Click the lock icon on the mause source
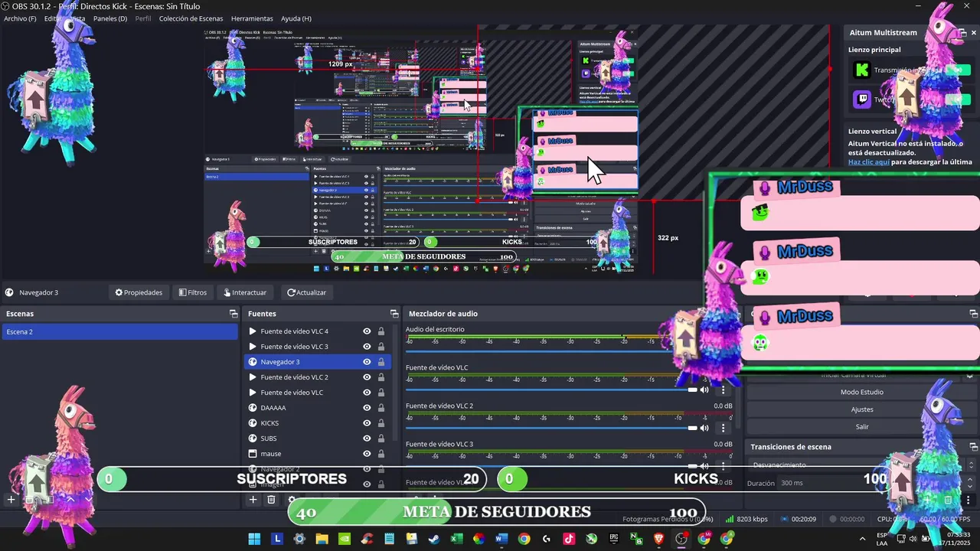The width and height of the screenshot is (980, 551). 381,454
